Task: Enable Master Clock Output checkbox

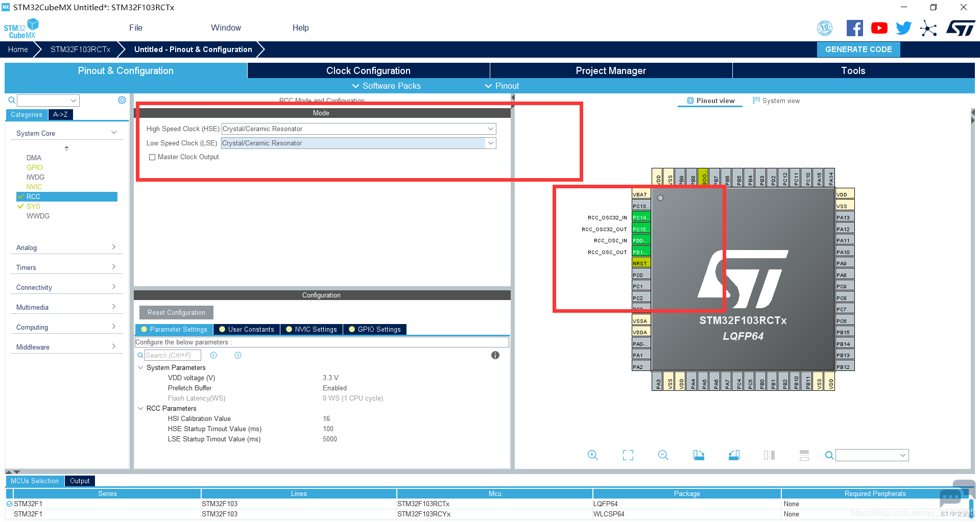Action: click(152, 157)
